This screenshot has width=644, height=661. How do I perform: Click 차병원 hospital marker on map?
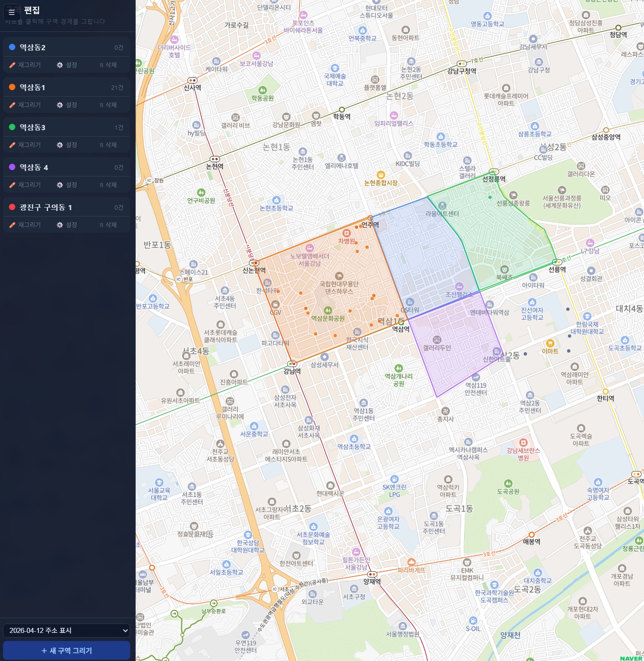pos(346,233)
